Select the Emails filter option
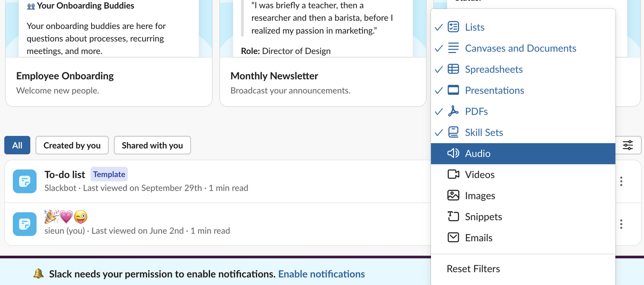The image size is (644, 285). coord(523,238)
